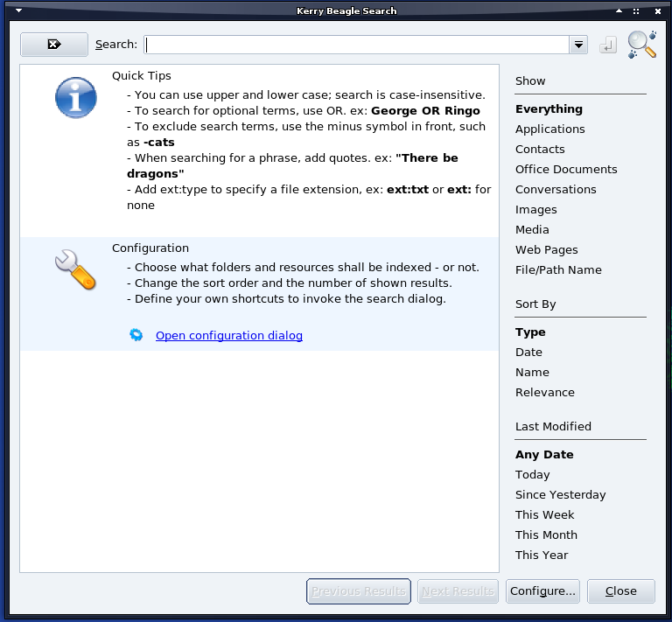Filter results to Media
This screenshot has width=672, height=622.
(x=532, y=229)
